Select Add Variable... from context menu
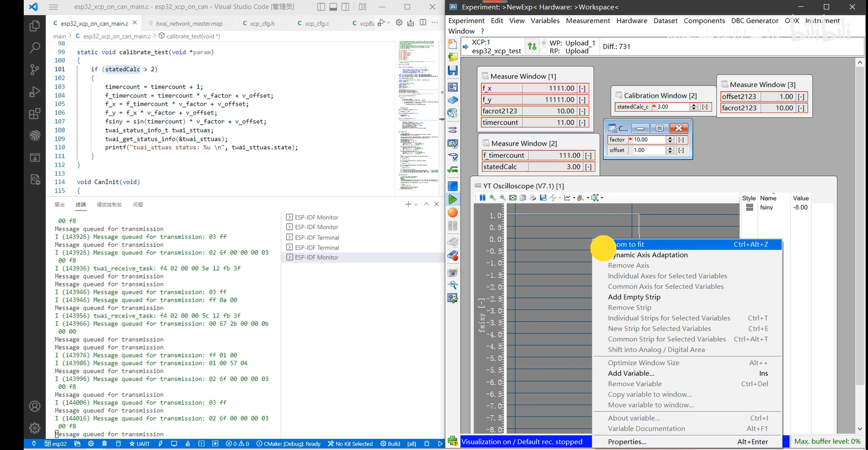 686,373
